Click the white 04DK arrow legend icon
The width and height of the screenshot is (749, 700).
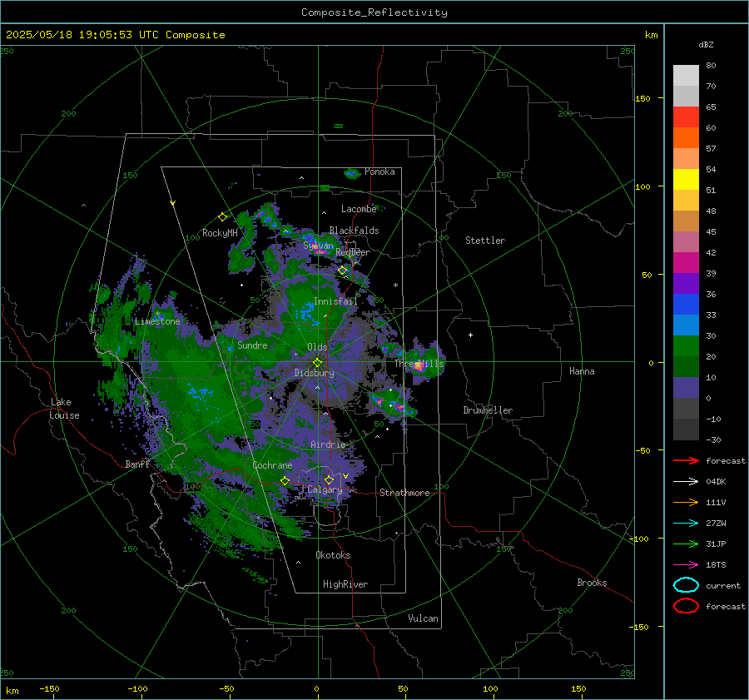pyautogui.click(x=686, y=481)
